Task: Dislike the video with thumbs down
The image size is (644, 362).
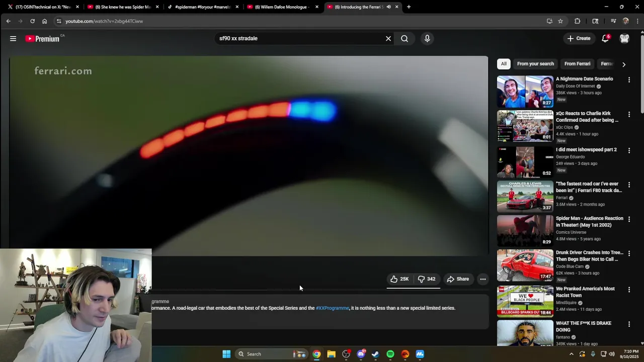Action: [x=427, y=279]
